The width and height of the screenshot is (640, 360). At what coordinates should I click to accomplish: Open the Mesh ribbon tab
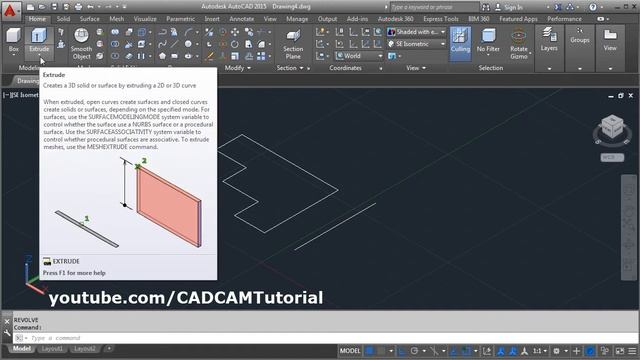[x=116, y=19]
